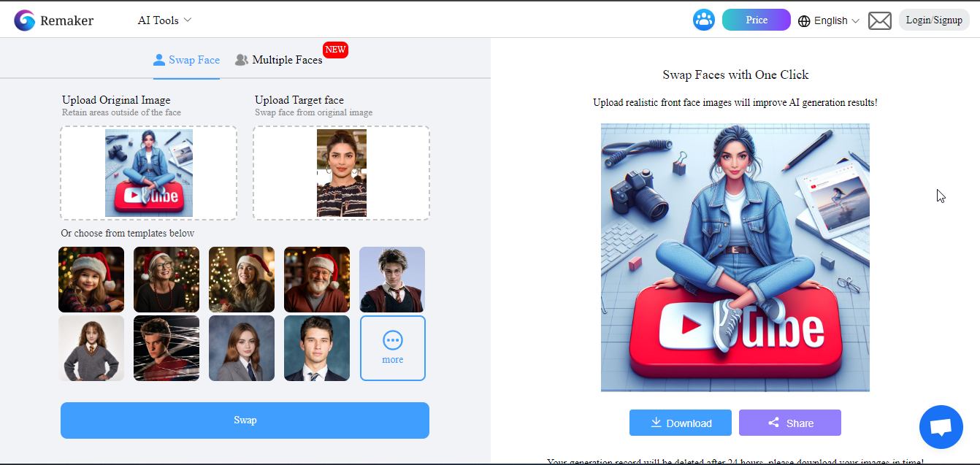The image size is (980, 465).
Task: Click the purple Share button
Action: click(790, 423)
